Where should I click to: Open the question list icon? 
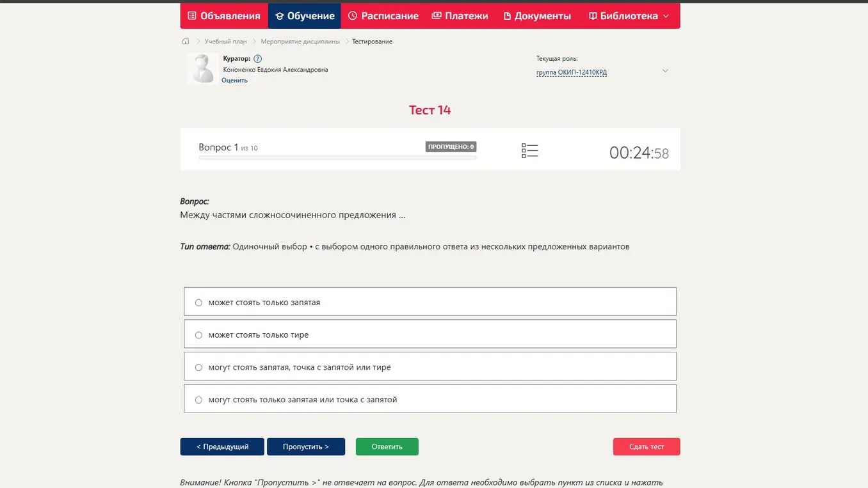click(529, 151)
